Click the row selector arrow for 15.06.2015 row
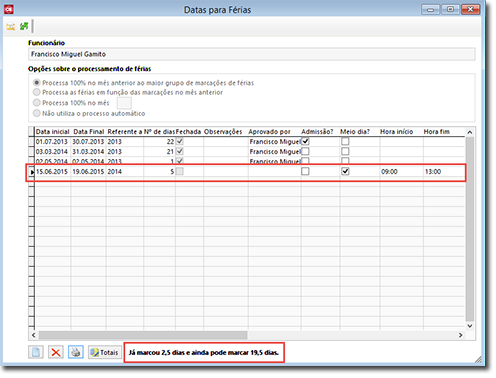 coord(32,172)
